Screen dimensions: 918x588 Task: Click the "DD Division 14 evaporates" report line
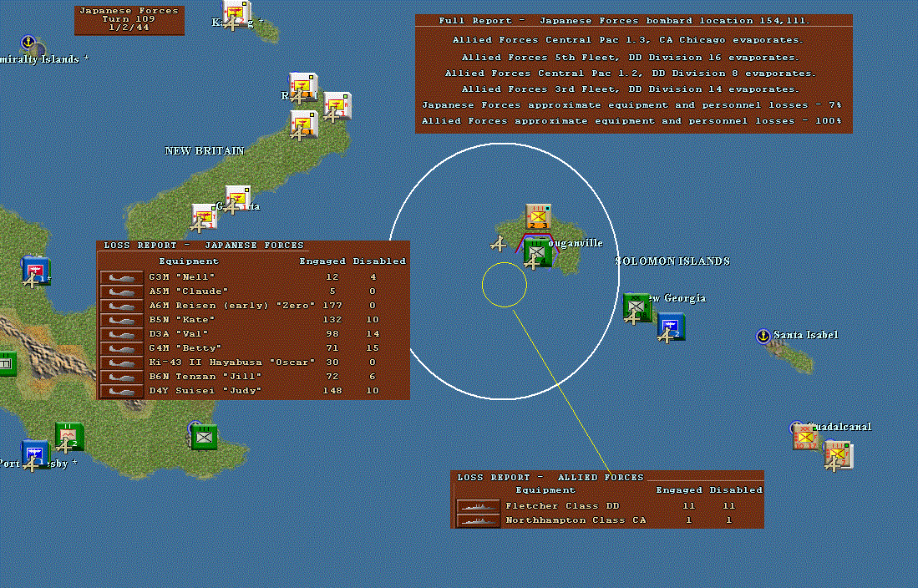[x=631, y=89]
